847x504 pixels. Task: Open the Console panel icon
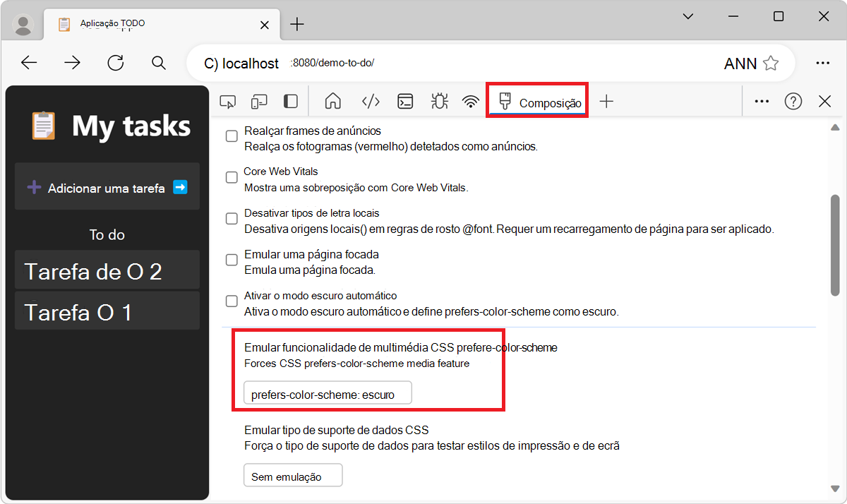pyautogui.click(x=404, y=101)
